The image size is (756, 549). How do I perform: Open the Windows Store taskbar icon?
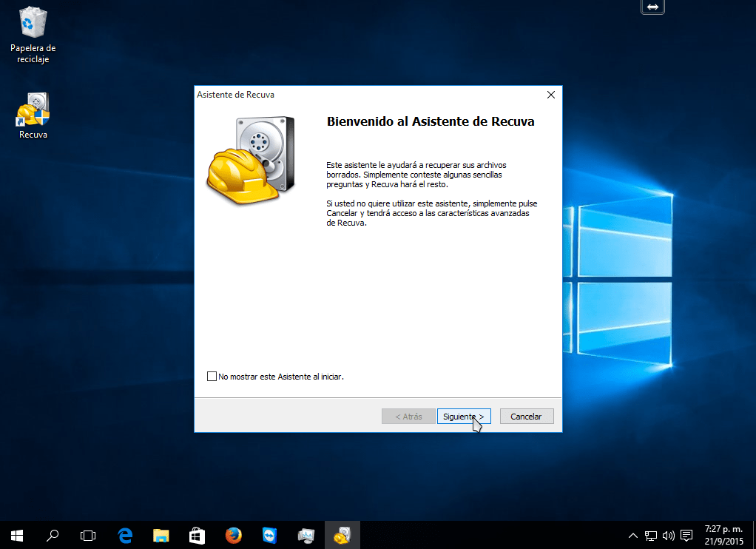(x=198, y=536)
